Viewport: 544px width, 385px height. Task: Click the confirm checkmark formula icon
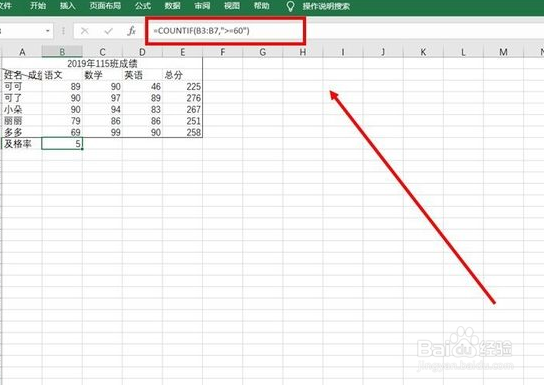click(x=109, y=31)
